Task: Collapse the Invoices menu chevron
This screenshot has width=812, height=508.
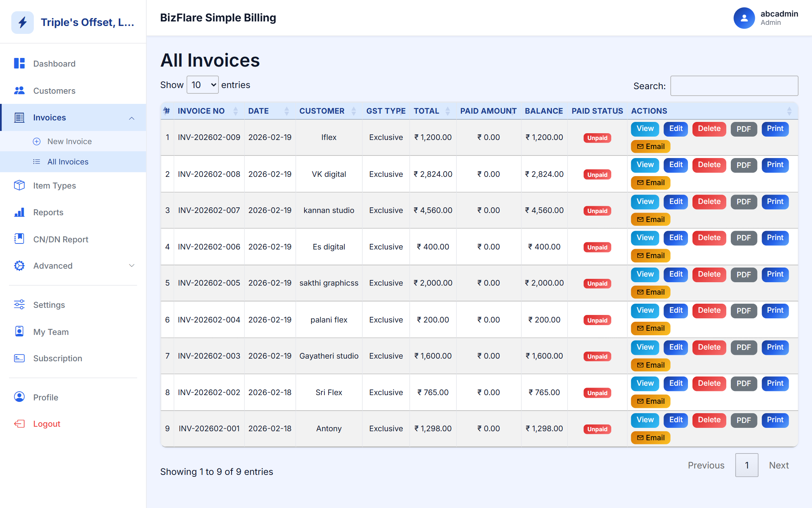Action: pyautogui.click(x=132, y=118)
